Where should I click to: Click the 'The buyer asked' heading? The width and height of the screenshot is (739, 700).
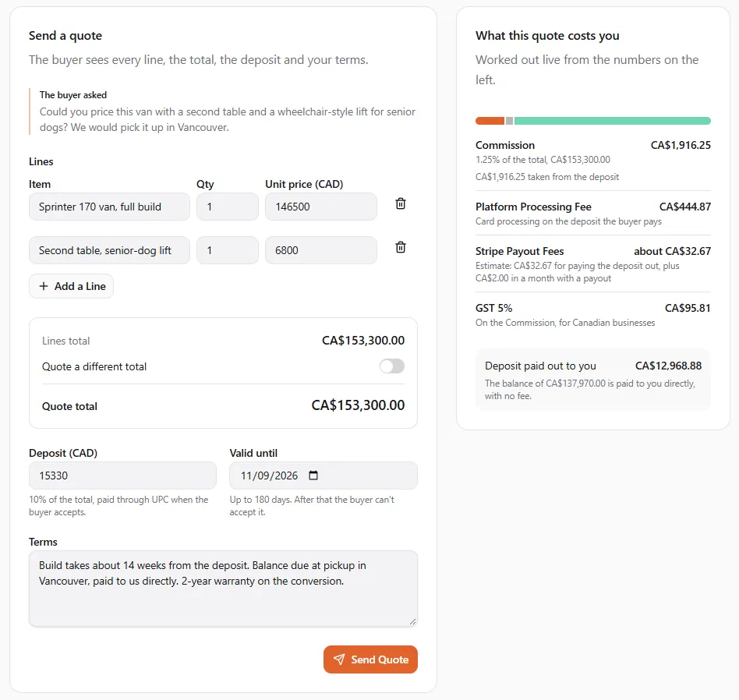73,95
